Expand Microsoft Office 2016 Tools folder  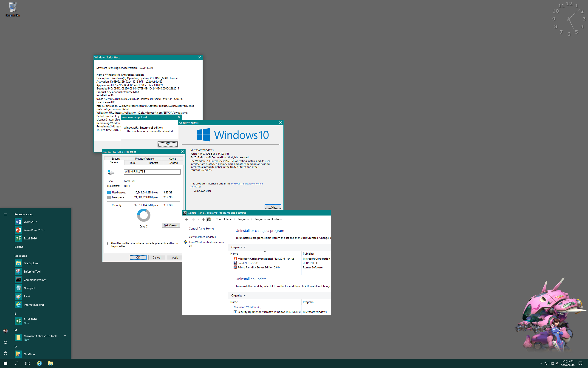(x=65, y=336)
